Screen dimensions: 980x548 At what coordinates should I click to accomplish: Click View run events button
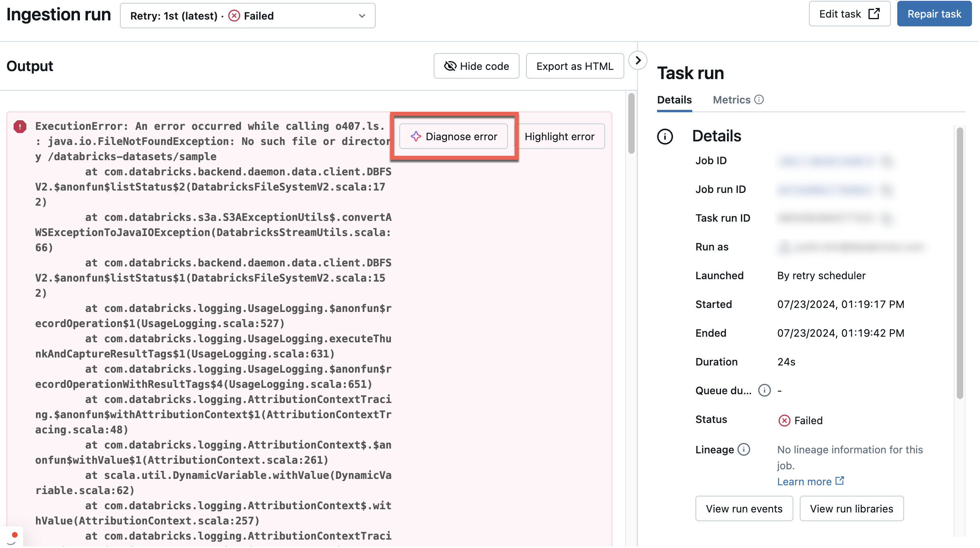744,509
